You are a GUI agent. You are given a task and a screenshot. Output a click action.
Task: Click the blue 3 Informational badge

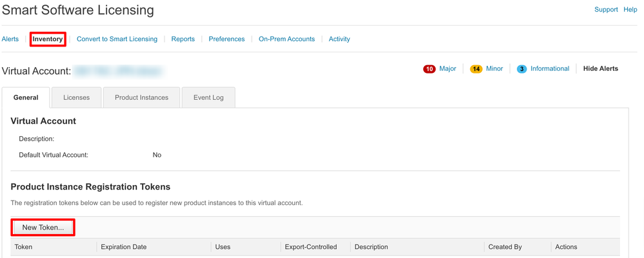pos(521,69)
